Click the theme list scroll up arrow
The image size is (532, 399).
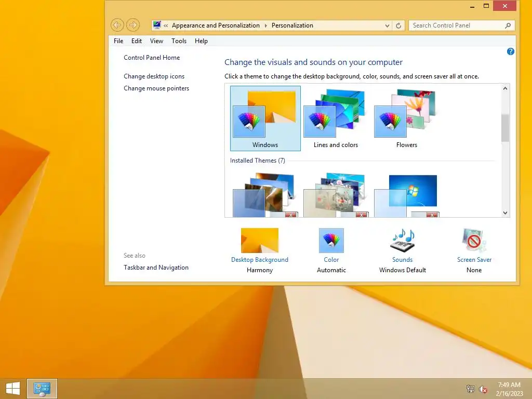click(505, 88)
